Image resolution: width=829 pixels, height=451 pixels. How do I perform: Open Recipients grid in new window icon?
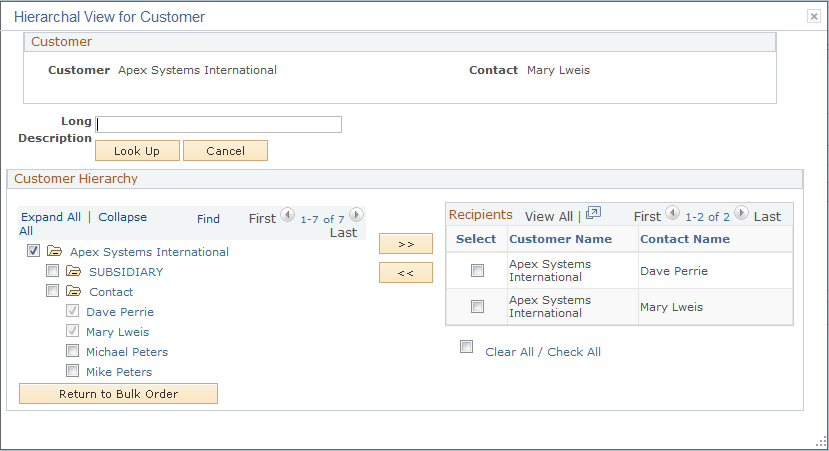point(593,214)
